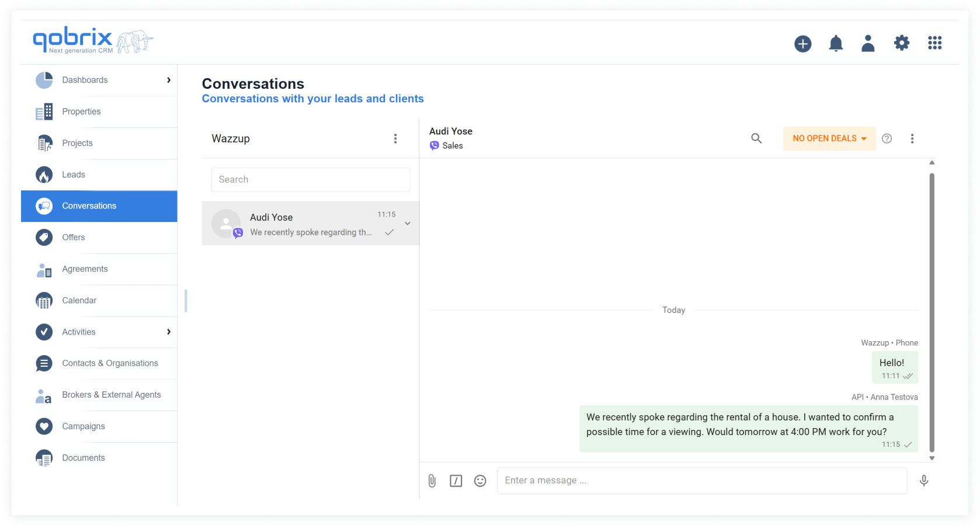Open Calendar menu item
This screenshot has width=980, height=528.
pyautogui.click(x=99, y=300)
